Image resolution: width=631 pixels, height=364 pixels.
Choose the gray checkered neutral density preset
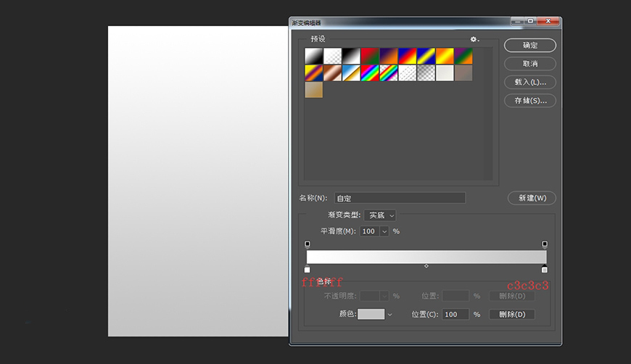pyautogui.click(x=426, y=73)
